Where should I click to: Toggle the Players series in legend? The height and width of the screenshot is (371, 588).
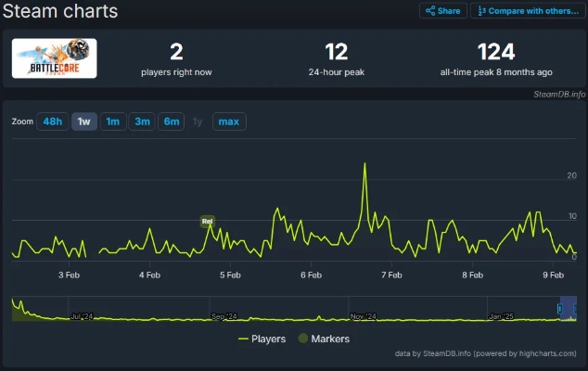[x=262, y=339]
